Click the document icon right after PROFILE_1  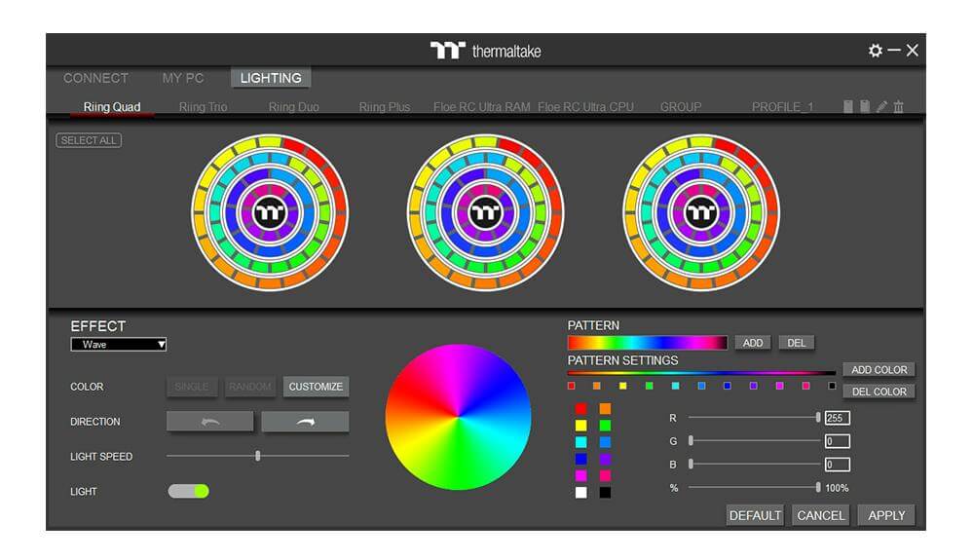click(x=847, y=107)
